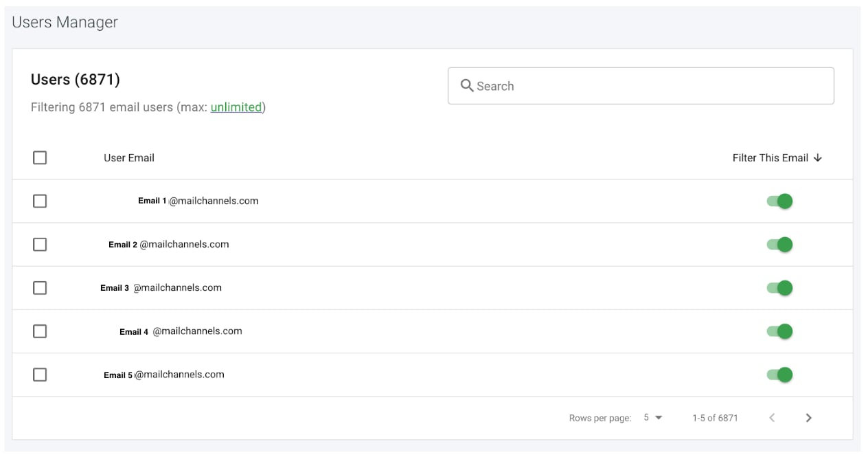Click the User Email column header

pos(129,157)
